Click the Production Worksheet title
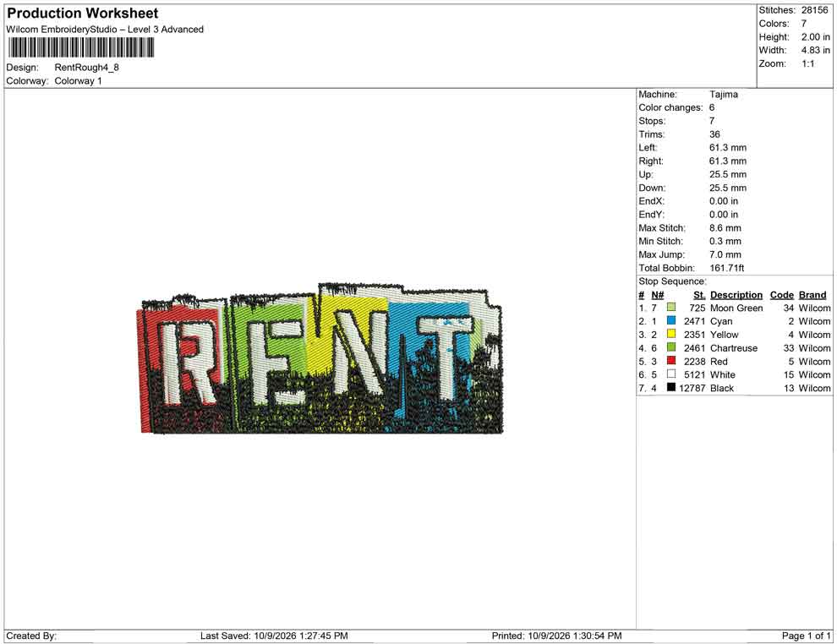This screenshot has width=837, height=644. pos(83,14)
